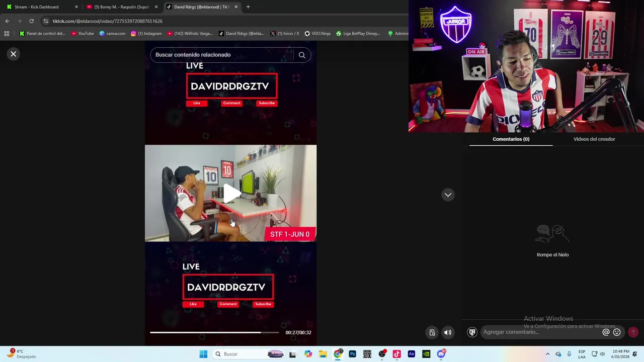Click the round black-and-red taskbar icon

pos(382,354)
